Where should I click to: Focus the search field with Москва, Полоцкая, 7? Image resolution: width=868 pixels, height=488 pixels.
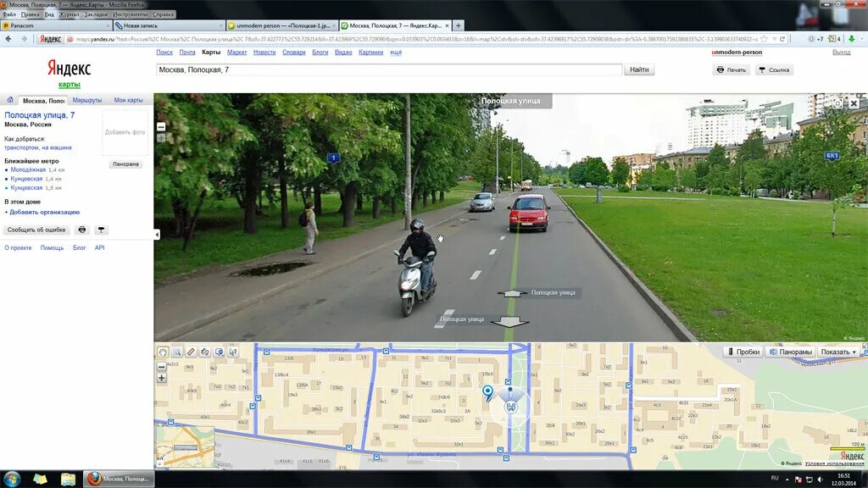coord(389,69)
